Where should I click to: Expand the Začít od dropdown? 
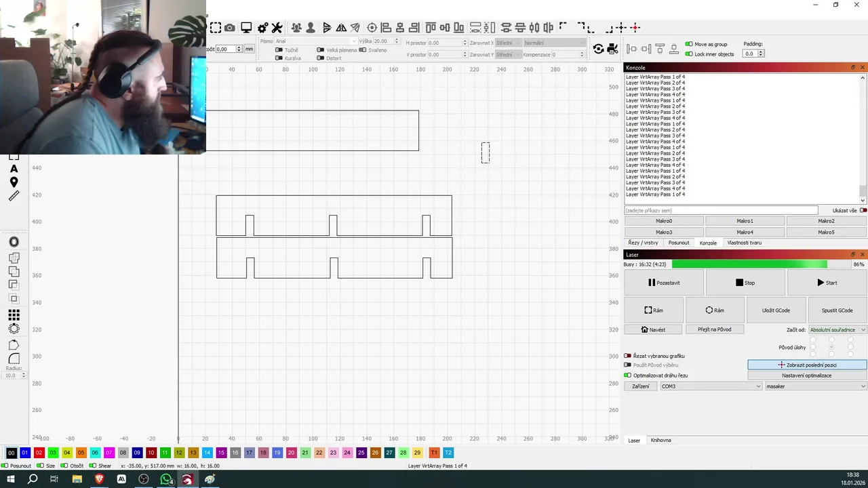[837, 329]
